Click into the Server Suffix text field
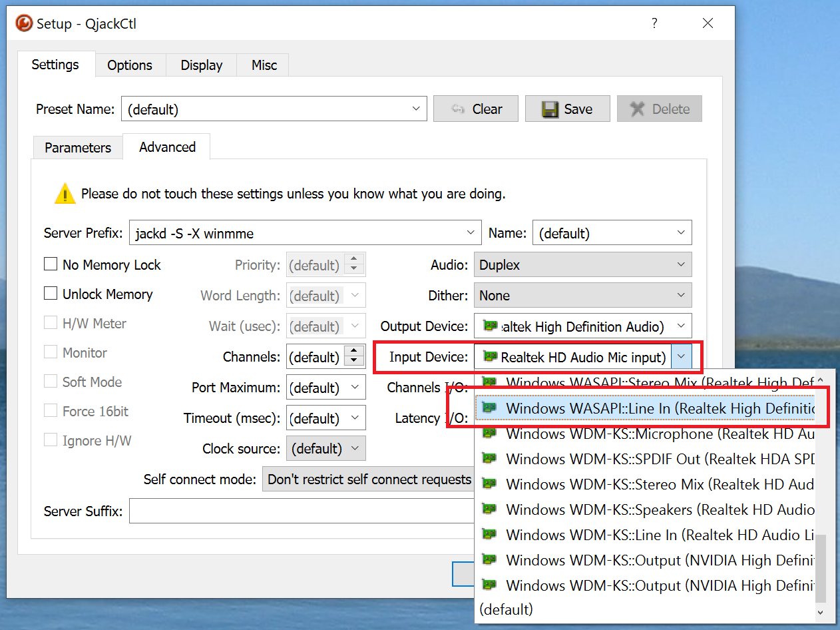 (x=300, y=511)
